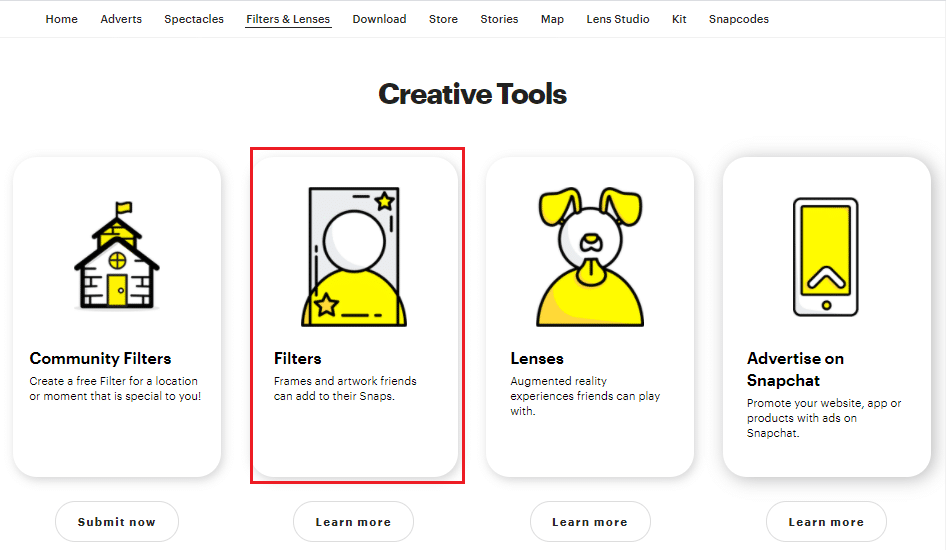Go to the Adverts page

[x=121, y=19]
